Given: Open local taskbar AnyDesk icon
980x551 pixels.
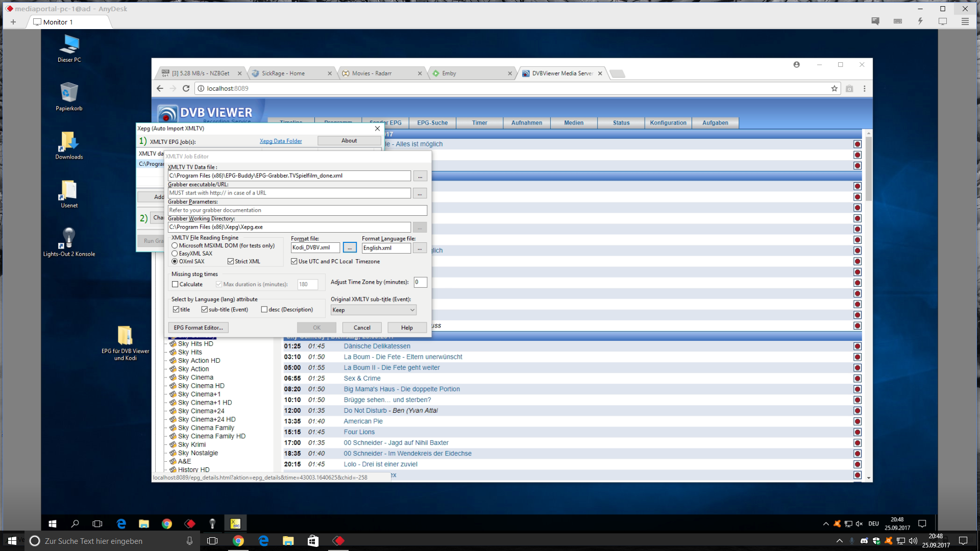Looking at the screenshot, I should click(338, 541).
